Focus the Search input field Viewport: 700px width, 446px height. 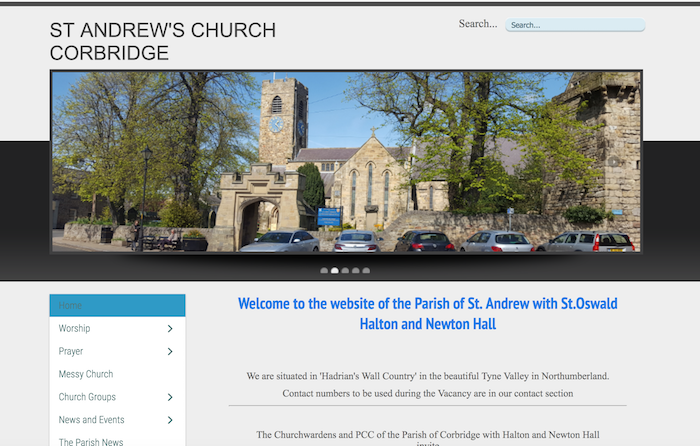[575, 25]
